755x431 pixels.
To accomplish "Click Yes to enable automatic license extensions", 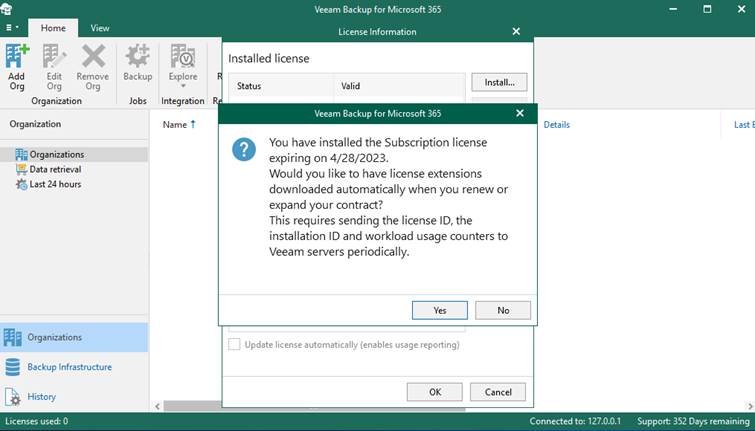I will tap(440, 310).
